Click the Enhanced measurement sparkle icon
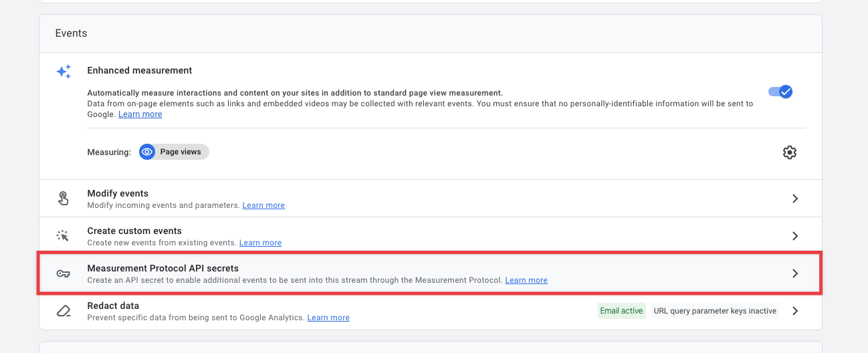The image size is (868, 353). (x=64, y=72)
